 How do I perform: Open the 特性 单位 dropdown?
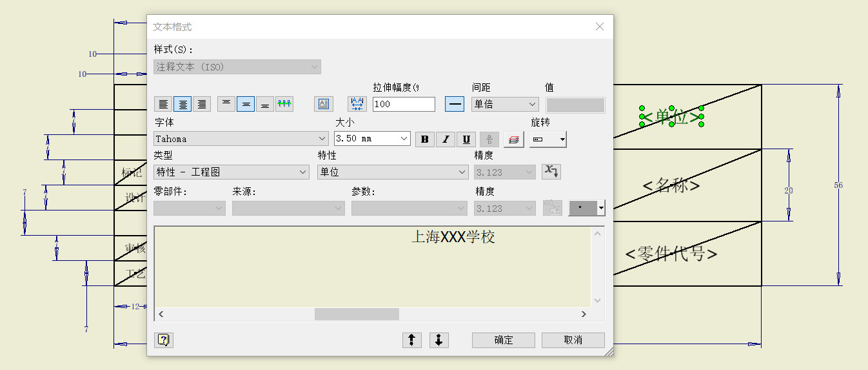[x=393, y=172]
